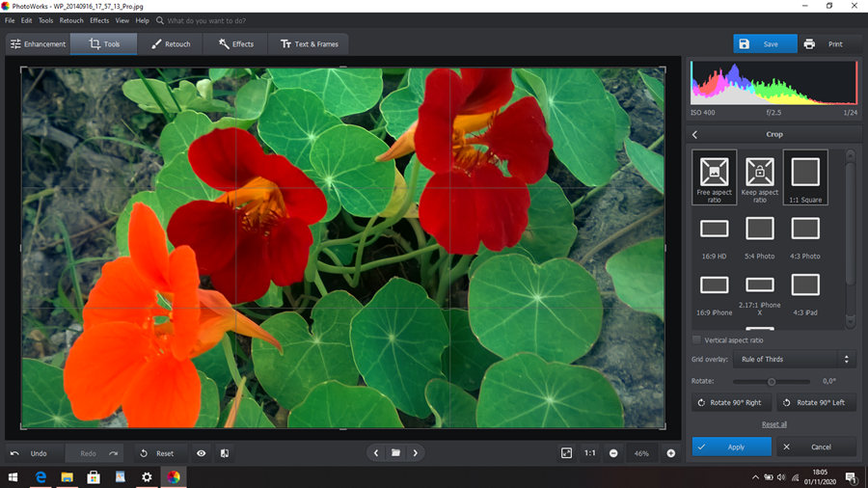This screenshot has width=868, height=488.
Task: Open the Tools menu in menu bar
Action: (x=45, y=20)
